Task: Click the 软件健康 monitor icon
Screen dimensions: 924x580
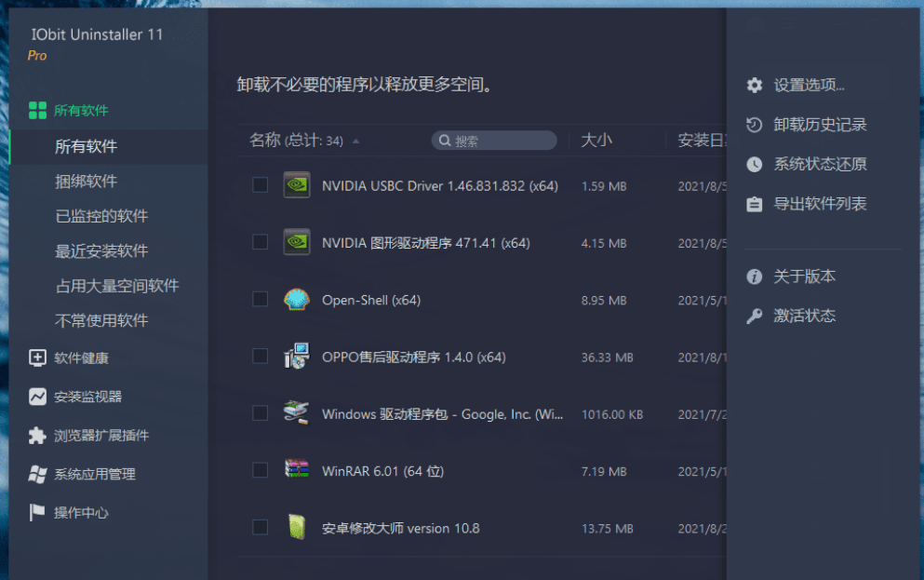Action: [x=37, y=357]
